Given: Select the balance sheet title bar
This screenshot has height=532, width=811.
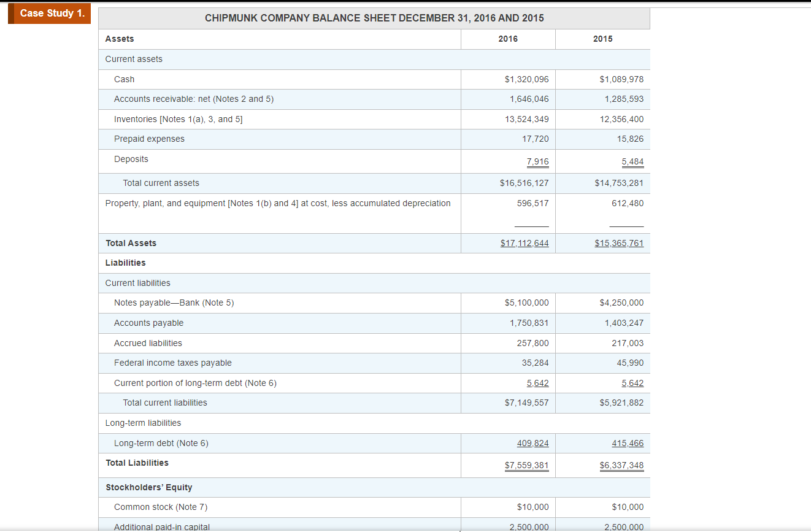Looking at the screenshot, I should coord(374,18).
